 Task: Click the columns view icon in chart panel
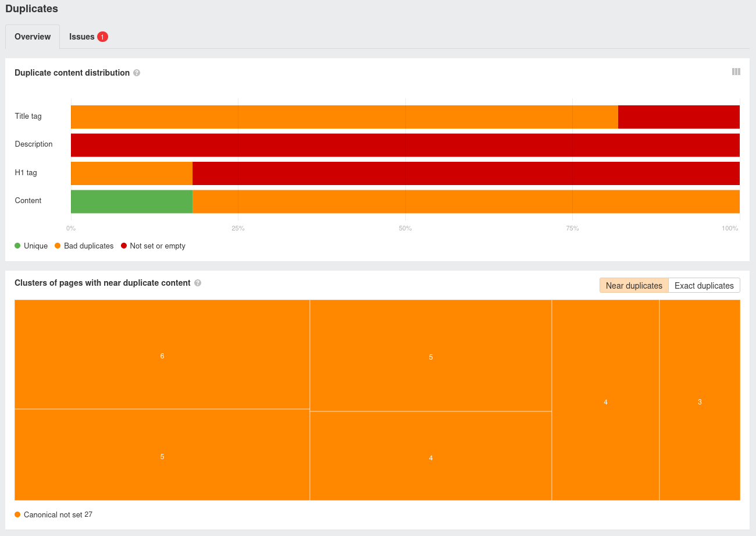pyautogui.click(x=736, y=72)
